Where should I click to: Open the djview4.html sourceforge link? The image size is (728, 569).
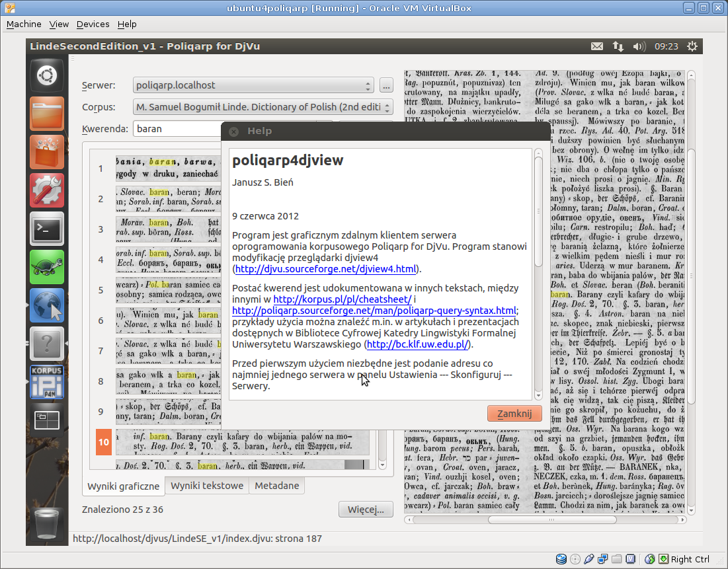click(325, 269)
